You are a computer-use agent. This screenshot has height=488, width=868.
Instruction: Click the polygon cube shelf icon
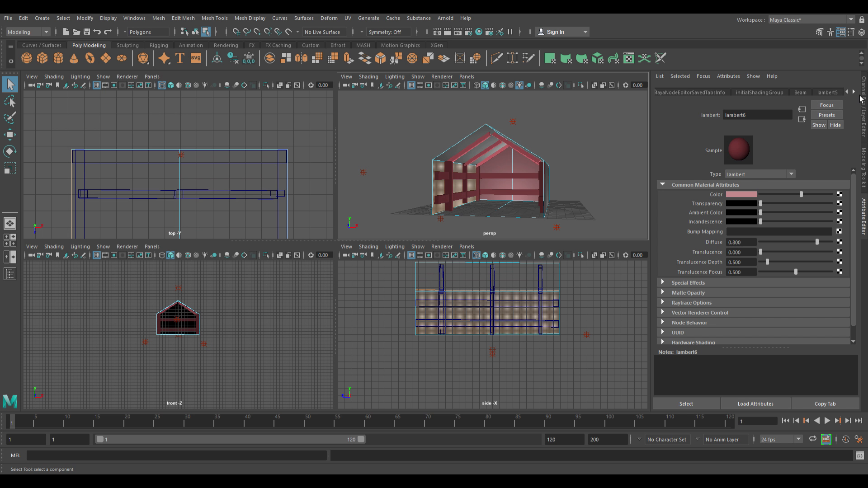pos(42,58)
